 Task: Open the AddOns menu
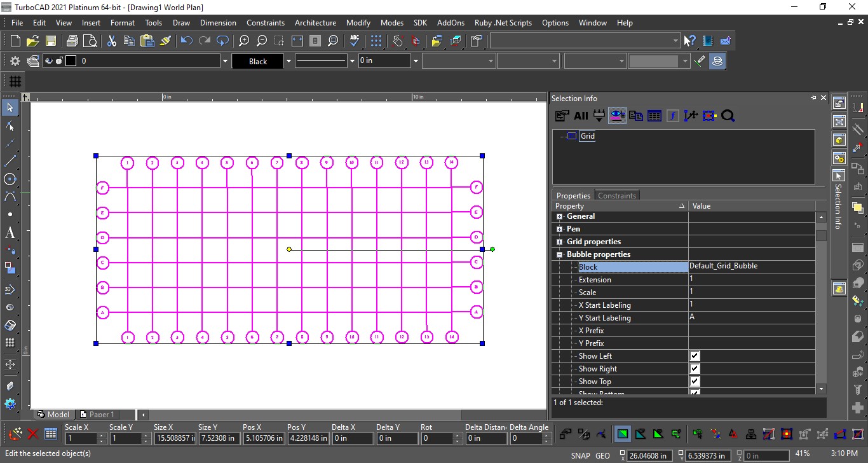coord(451,22)
